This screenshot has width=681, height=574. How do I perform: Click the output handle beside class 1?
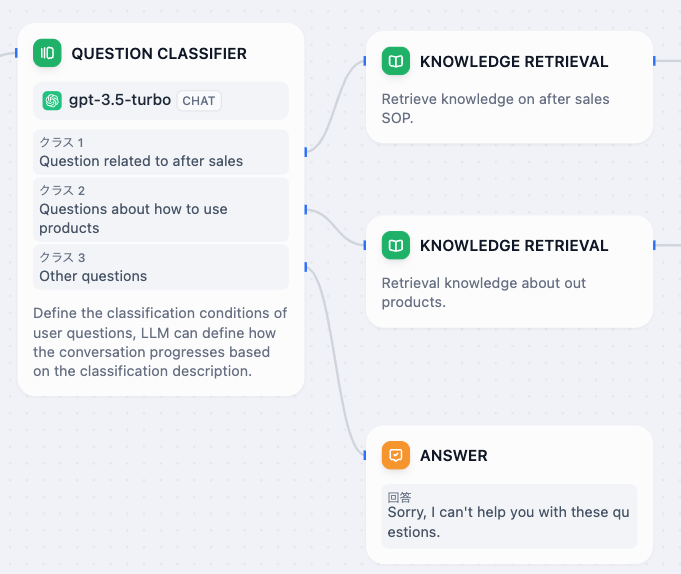(x=305, y=152)
